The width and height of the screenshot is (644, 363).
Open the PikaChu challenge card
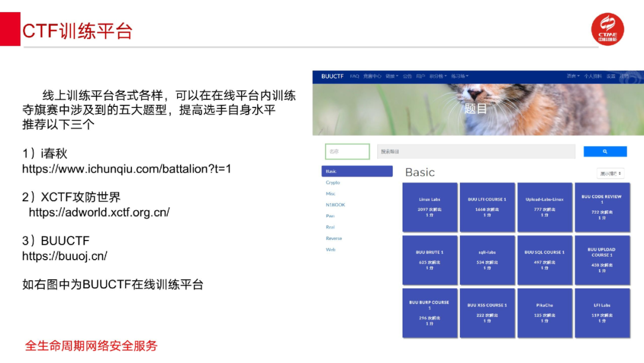click(x=544, y=313)
